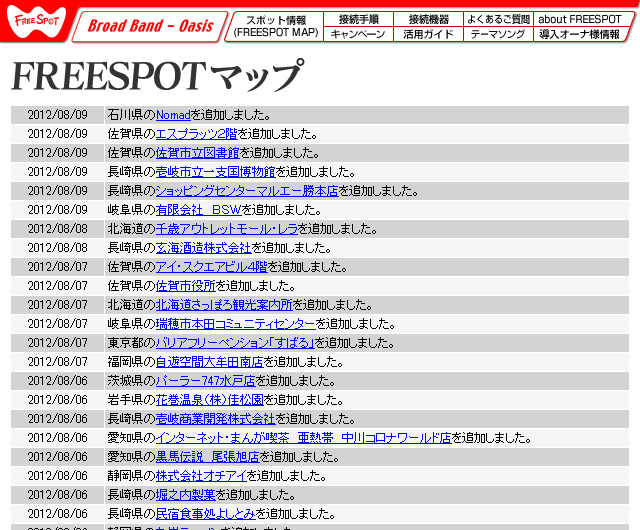Open 佐賀市立図書館 link
The image size is (640, 530).
click(198, 153)
